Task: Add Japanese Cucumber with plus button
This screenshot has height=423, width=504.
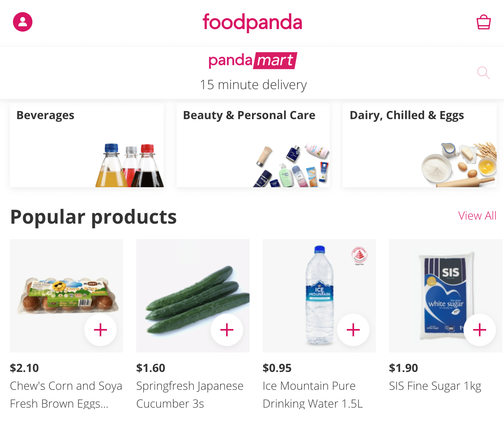Action: click(x=227, y=330)
